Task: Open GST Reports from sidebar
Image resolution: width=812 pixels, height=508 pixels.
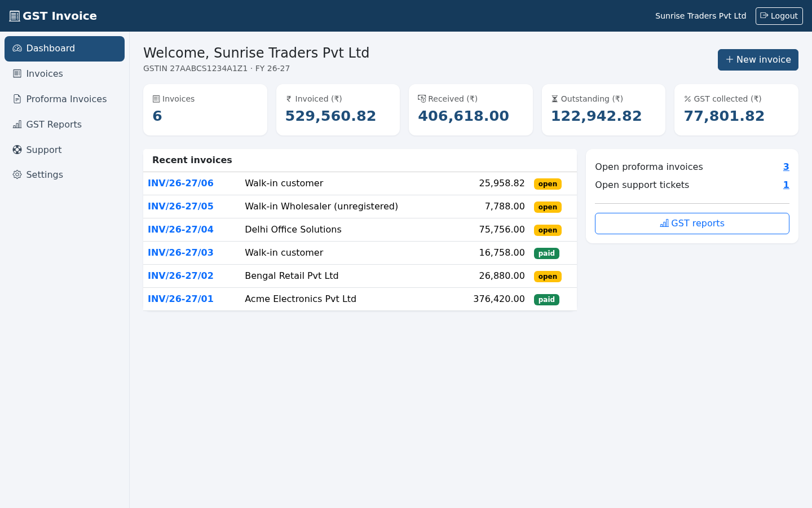Action: pyautogui.click(x=64, y=124)
